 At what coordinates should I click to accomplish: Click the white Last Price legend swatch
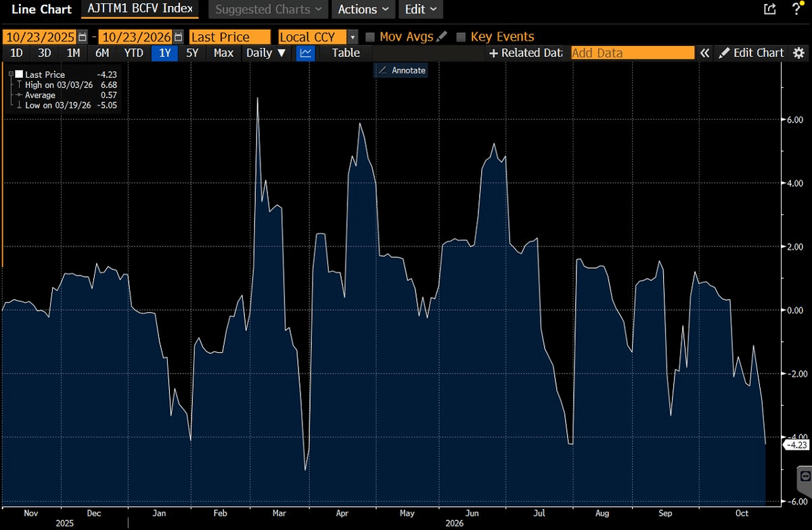[x=19, y=74]
